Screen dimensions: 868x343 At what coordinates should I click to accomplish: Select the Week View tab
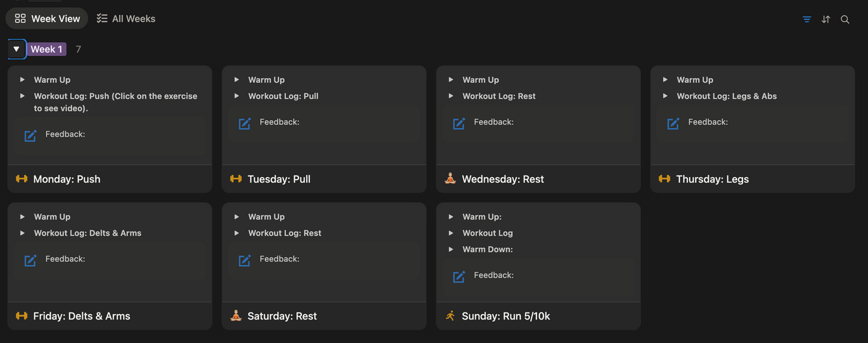47,19
